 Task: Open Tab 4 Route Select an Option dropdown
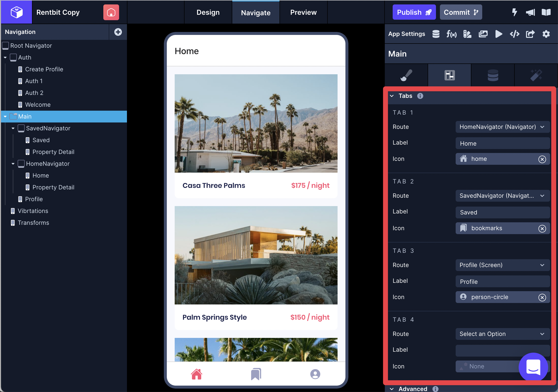coord(502,334)
